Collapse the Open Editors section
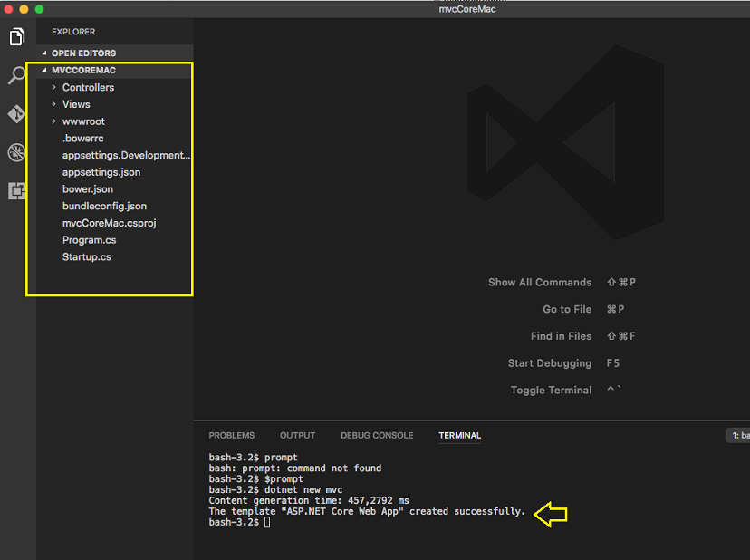 [x=115, y=53]
